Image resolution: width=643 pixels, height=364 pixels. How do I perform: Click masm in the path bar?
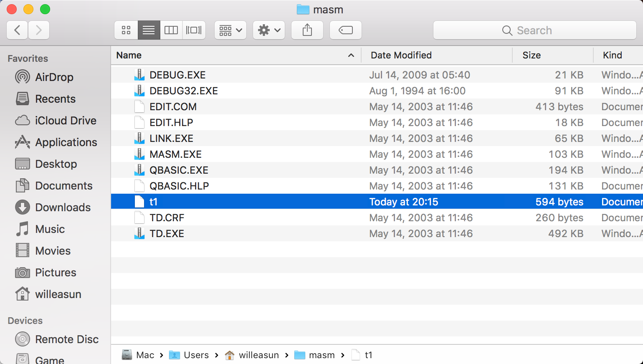click(314, 355)
